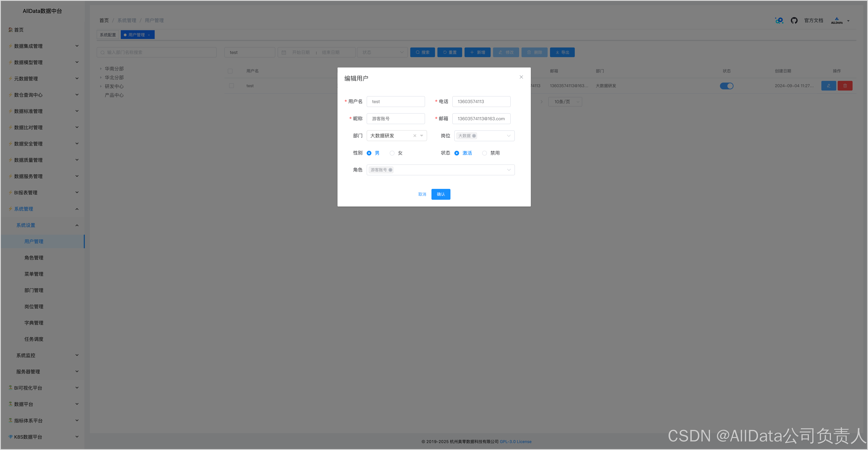Close the 用户管理 tab with its x

(x=149, y=35)
